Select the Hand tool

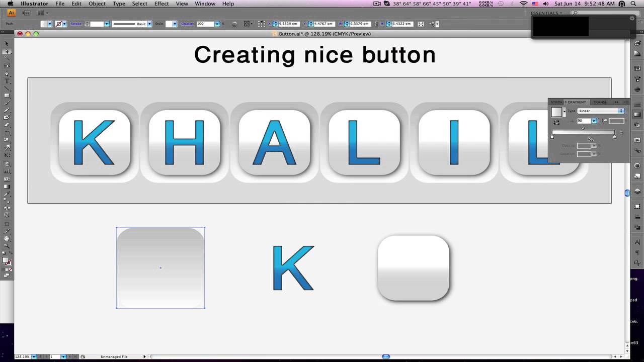tap(7, 238)
